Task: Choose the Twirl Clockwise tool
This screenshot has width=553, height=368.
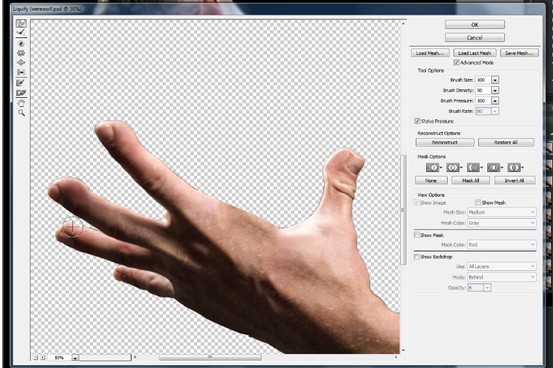Action: [x=21, y=44]
